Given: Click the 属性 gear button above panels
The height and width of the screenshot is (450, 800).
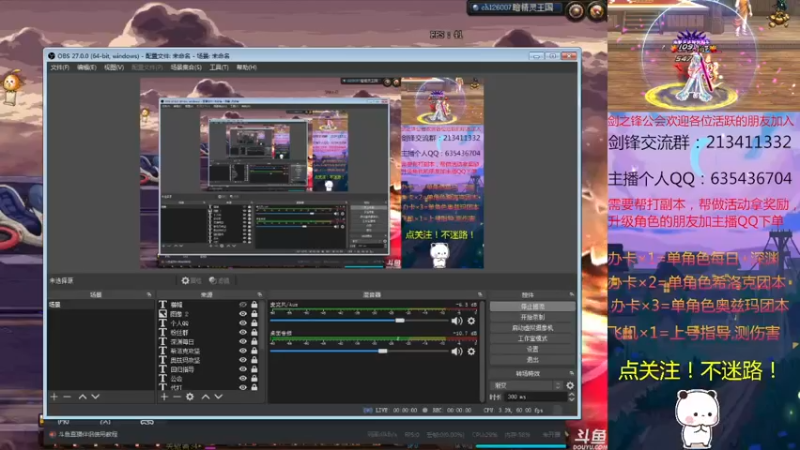Looking at the screenshot, I should [191, 281].
